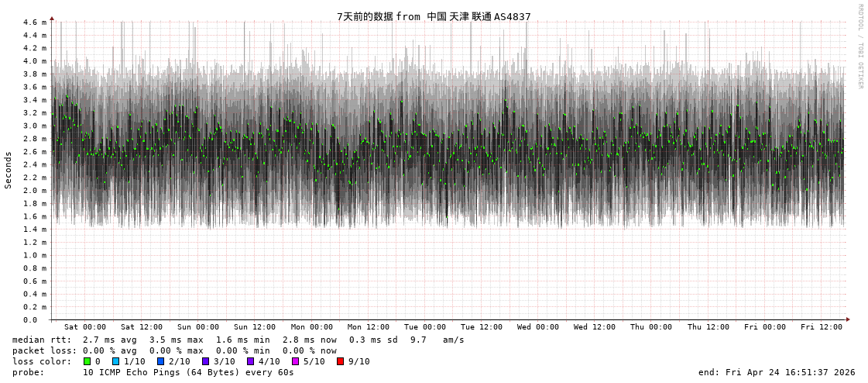The image size is (868, 383).
Task: Click the packet loss statistics line
Action: pyautogui.click(x=174, y=350)
